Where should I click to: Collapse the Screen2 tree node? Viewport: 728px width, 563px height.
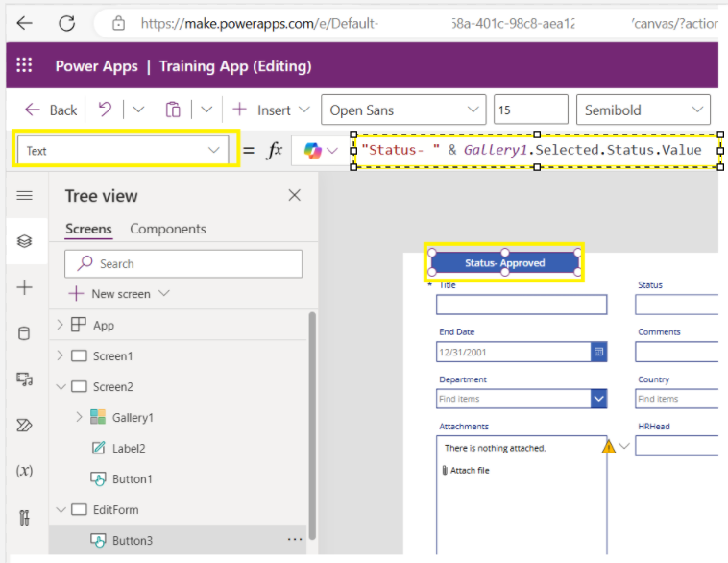61,386
